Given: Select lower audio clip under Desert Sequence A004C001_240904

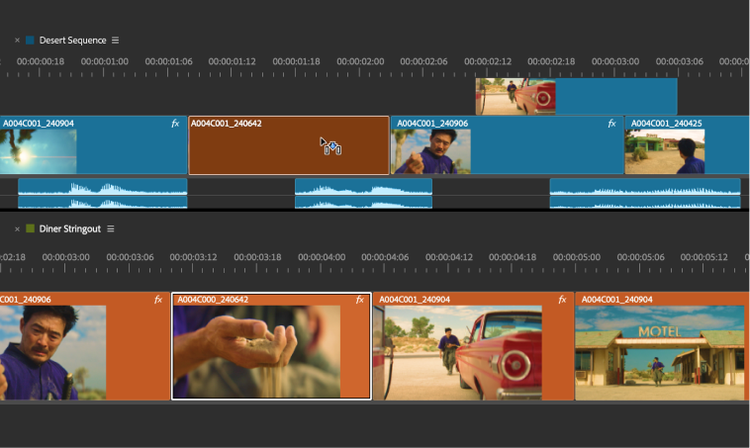Looking at the screenshot, I should point(102,202).
